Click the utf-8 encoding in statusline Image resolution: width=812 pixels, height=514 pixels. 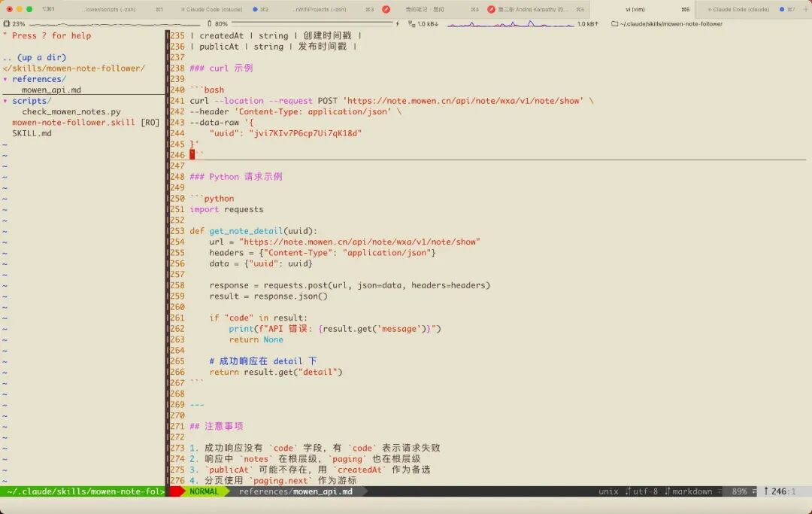coord(645,491)
